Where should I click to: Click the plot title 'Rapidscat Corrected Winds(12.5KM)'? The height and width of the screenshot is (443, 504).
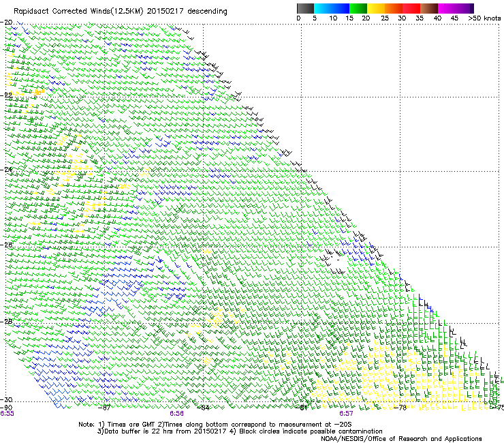pyautogui.click(x=79, y=12)
